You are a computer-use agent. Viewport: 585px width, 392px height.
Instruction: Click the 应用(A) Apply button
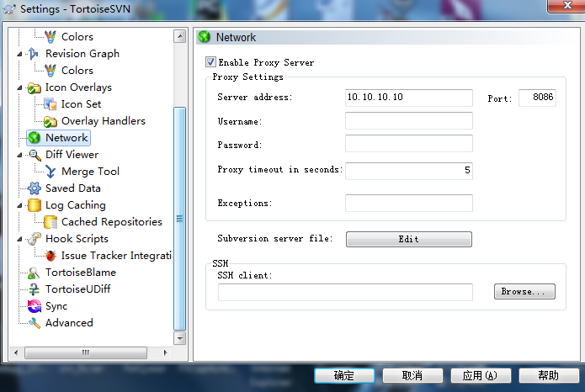[480, 375]
